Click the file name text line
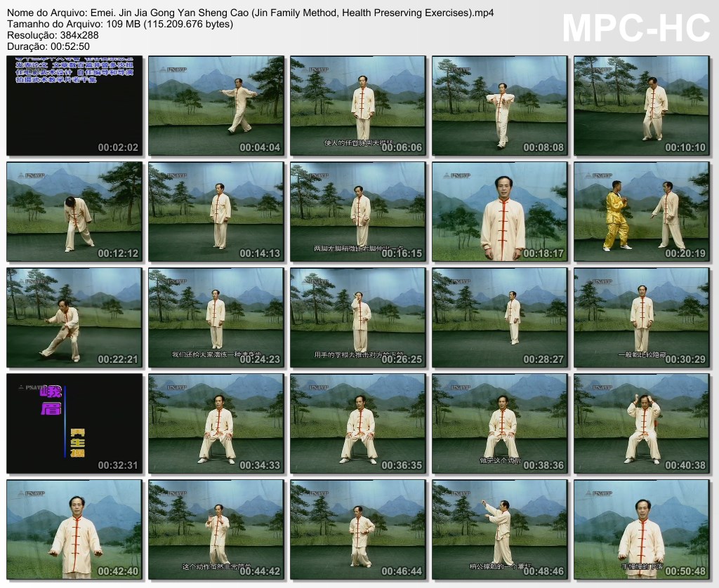This screenshot has width=719, height=588. [250, 13]
